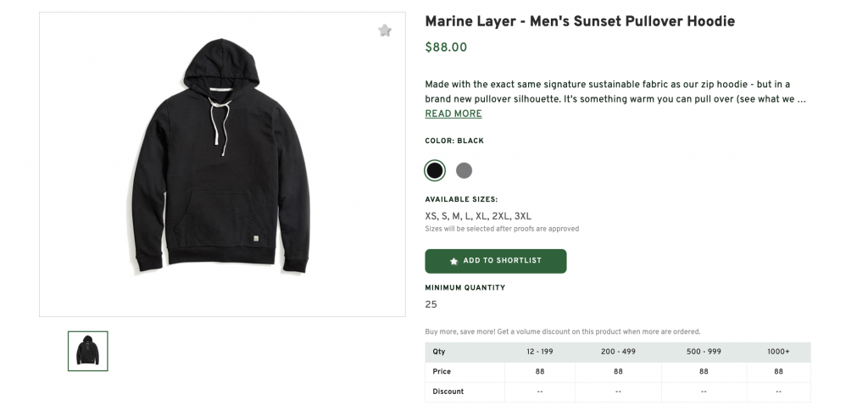Screen dimensions: 868x411
Task: Select the black color swatch
Action: point(435,170)
